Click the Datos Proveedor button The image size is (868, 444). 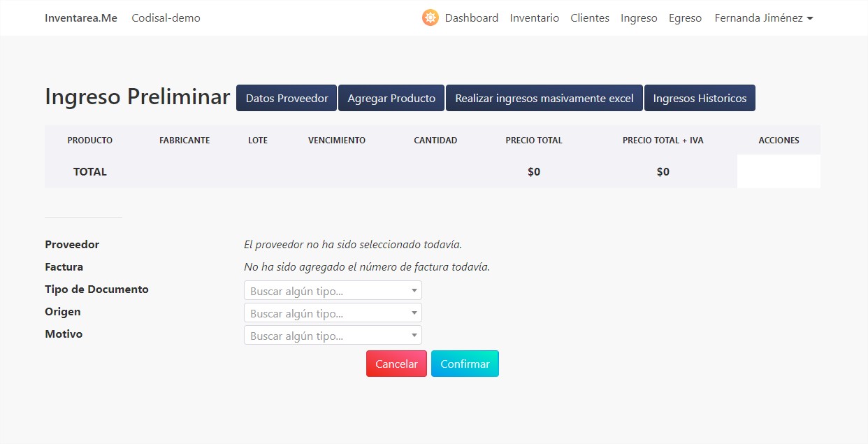(x=286, y=98)
